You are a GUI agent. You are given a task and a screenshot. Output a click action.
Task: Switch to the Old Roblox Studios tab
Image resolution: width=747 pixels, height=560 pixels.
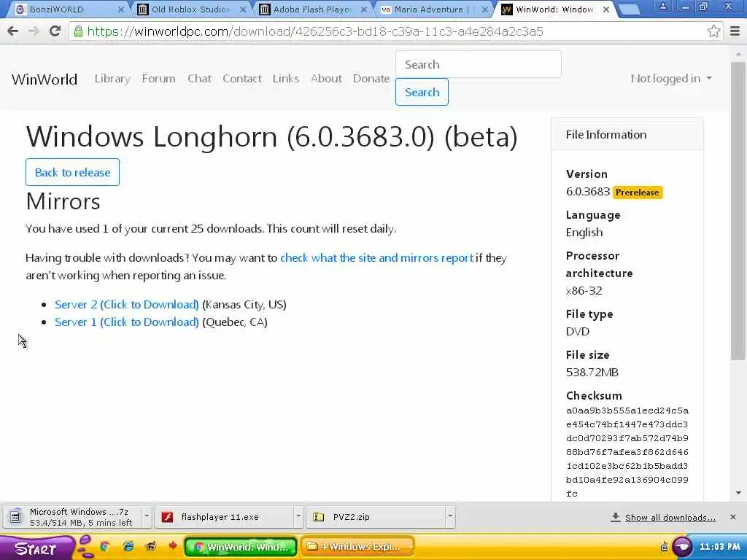tap(190, 9)
